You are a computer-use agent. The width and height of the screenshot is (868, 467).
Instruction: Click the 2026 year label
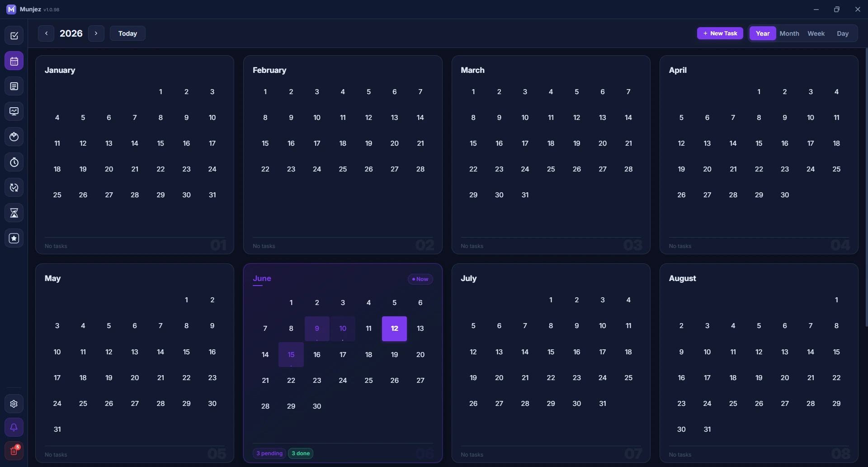71,33
